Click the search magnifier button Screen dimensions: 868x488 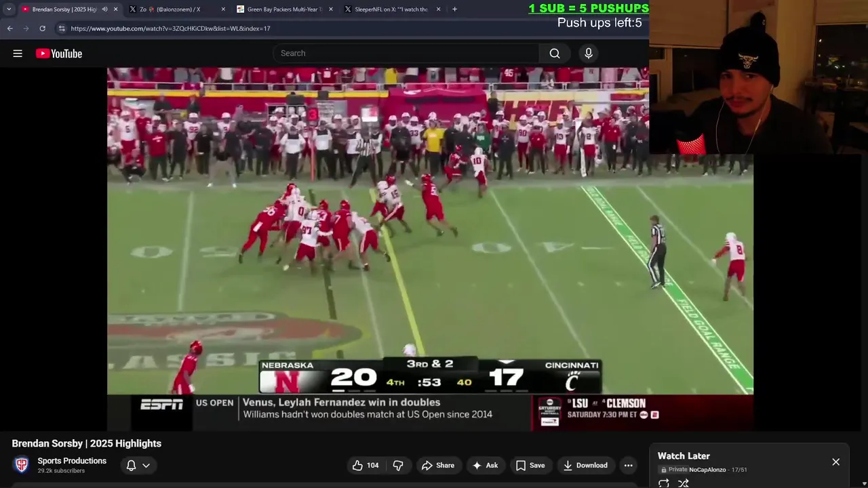point(555,54)
